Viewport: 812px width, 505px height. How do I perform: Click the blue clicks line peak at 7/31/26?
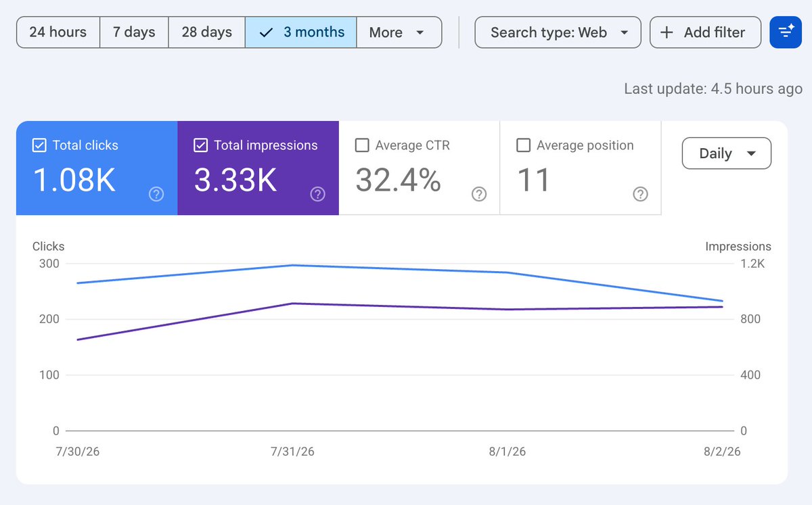click(x=292, y=265)
